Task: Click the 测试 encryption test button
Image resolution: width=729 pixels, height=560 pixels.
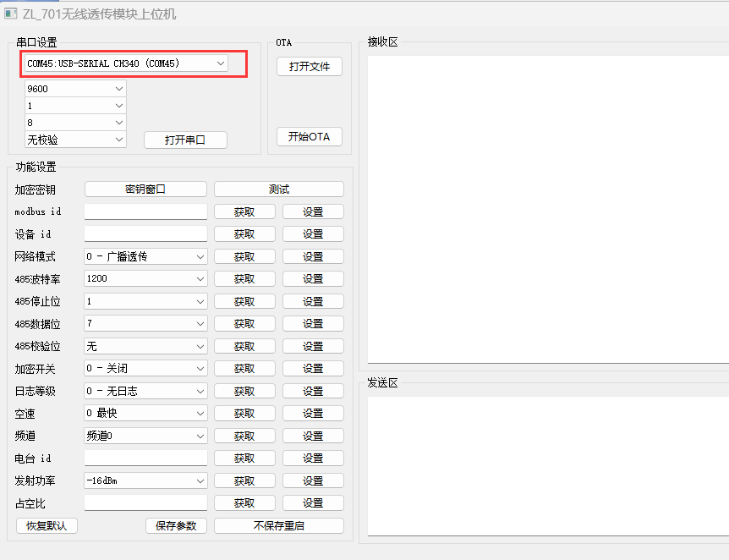Action: click(278, 189)
